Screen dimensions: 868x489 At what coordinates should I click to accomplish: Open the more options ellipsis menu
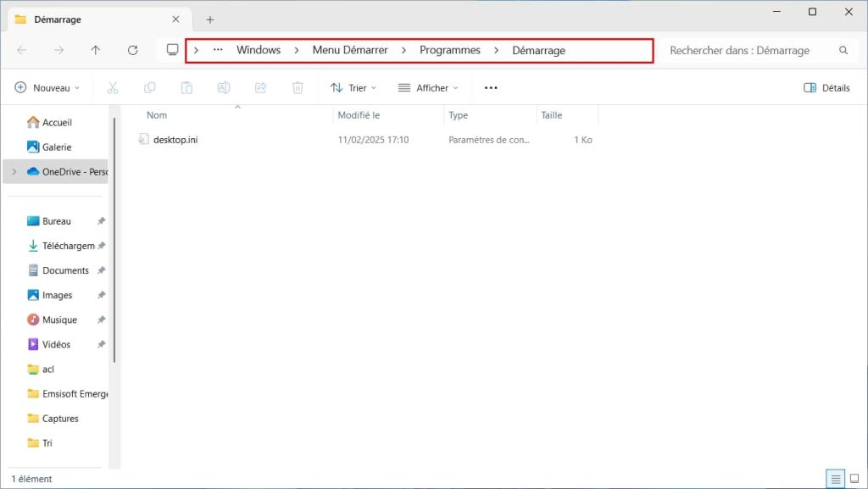coord(491,87)
